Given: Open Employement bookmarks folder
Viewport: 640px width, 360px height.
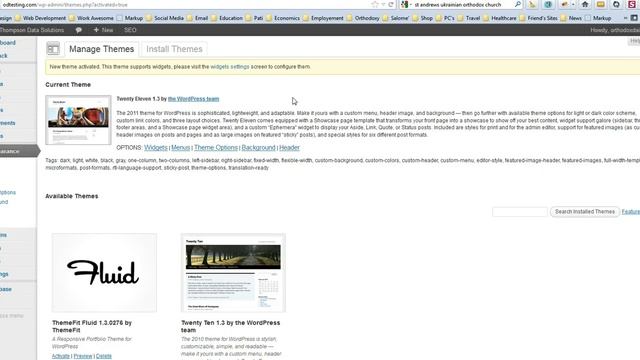Looking at the screenshot, I should point(323,18).
